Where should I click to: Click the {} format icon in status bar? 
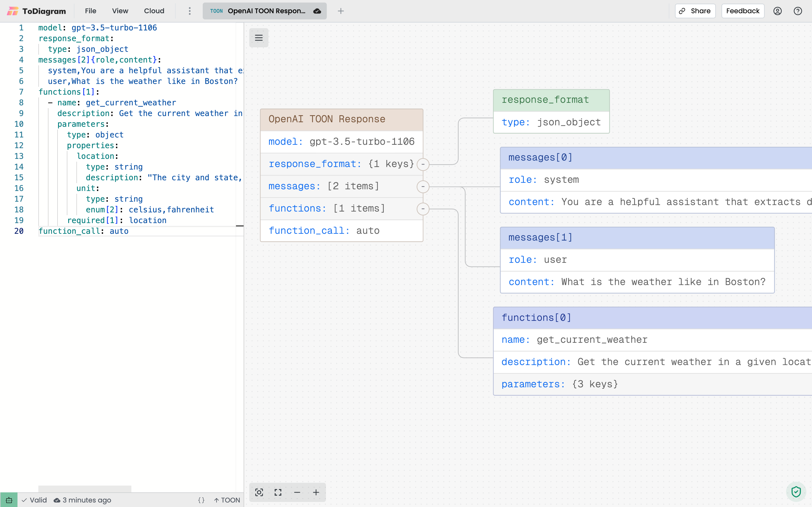point(201,500)
